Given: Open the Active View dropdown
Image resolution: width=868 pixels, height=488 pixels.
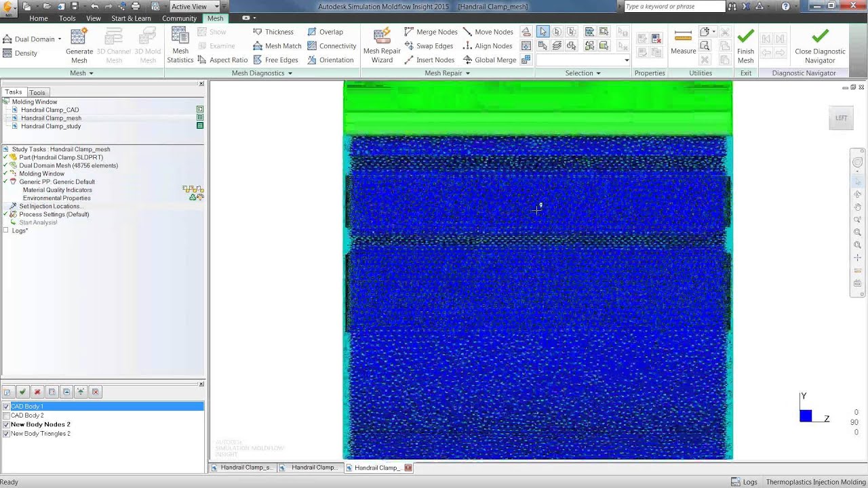Looking at the screenshot, I should (x=195, y=6).
